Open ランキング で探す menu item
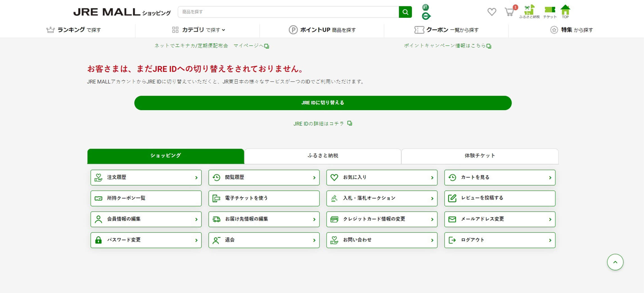Viewport: 644px width, 293px height. pyautogui.click(x=74, y=30)
